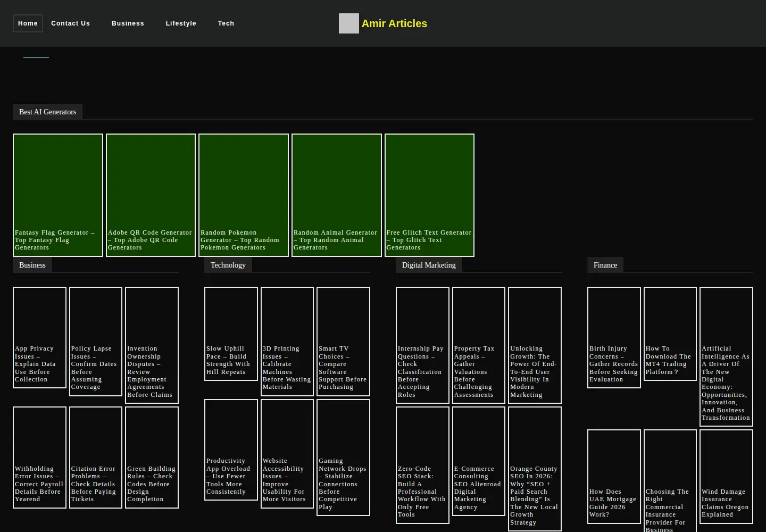The width and height of the screenshot is (766, 532).
Task: Open the Random Animal Generator article card
Action: coord(337,195)
